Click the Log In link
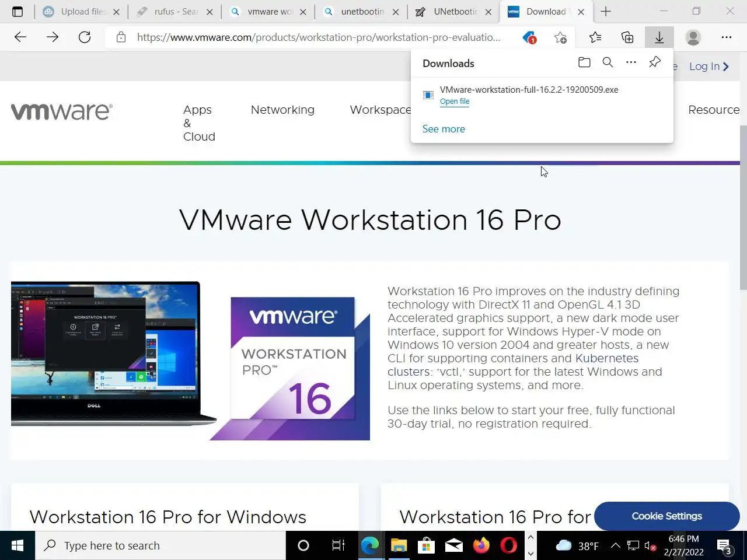747x560 pixels. click(x=709, y=66)
